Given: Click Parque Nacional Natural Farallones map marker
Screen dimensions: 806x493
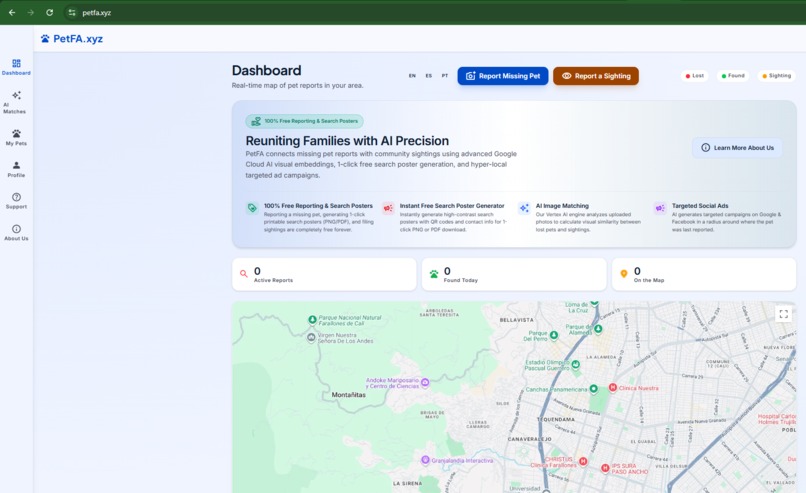Looking at the screenshot, I should pyautogui.click(x=312, y=320).
